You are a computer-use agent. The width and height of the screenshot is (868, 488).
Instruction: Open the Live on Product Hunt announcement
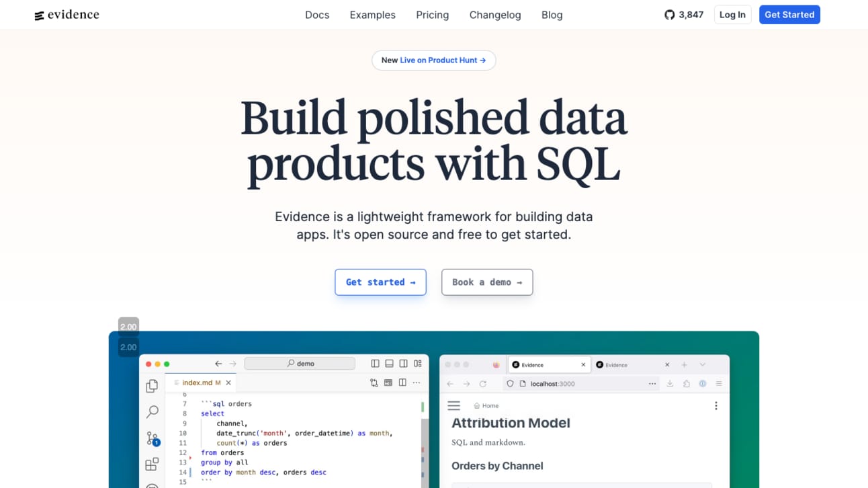(x=434, y=60)
